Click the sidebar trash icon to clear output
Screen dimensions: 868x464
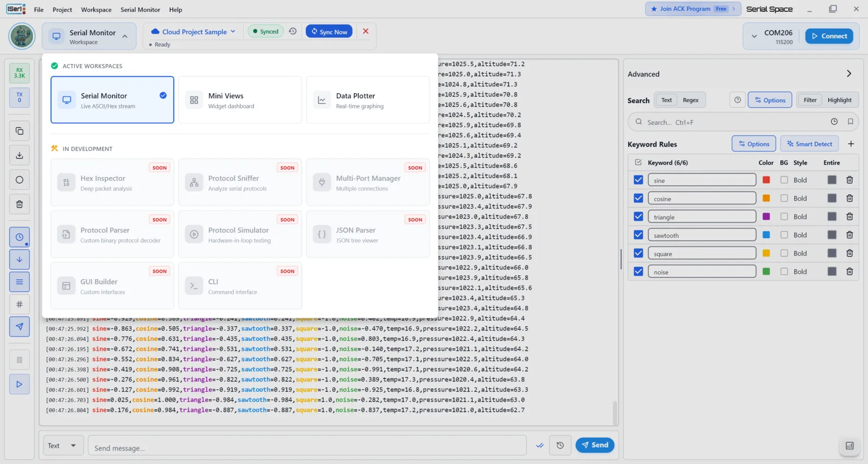point(20,204)
